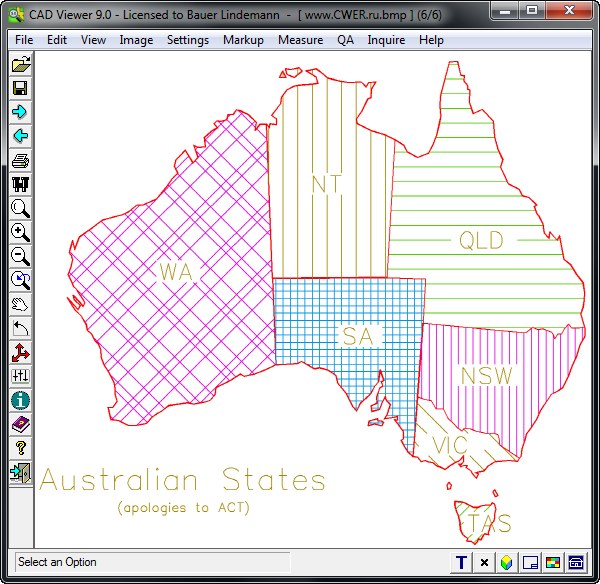Screen dimensions: 600x584
Task: Select the Zoom Out magnifier tool
Action: (x=20, y=256)
